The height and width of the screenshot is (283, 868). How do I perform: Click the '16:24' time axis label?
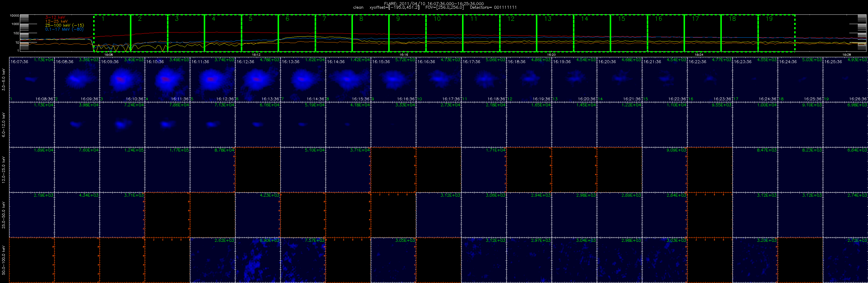coord(699,54)
